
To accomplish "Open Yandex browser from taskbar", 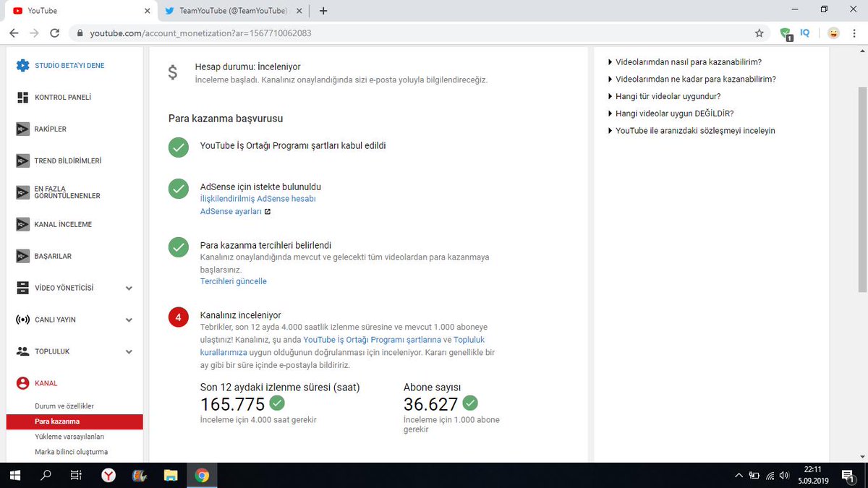I will (108, 475).
